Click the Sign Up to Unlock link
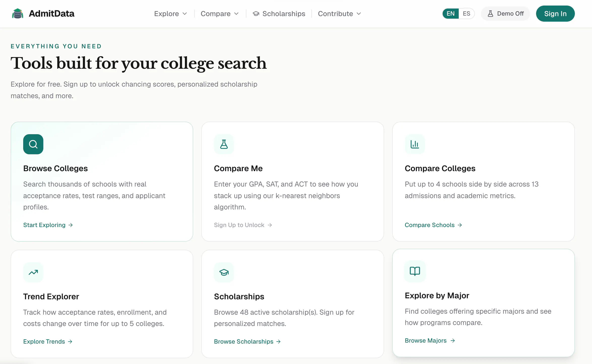Screen dimensions: 592x364 pos(243,225)
